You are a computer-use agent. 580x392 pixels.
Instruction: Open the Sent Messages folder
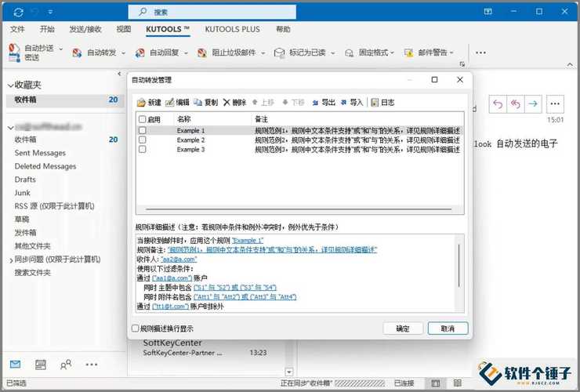click(40, 153)
